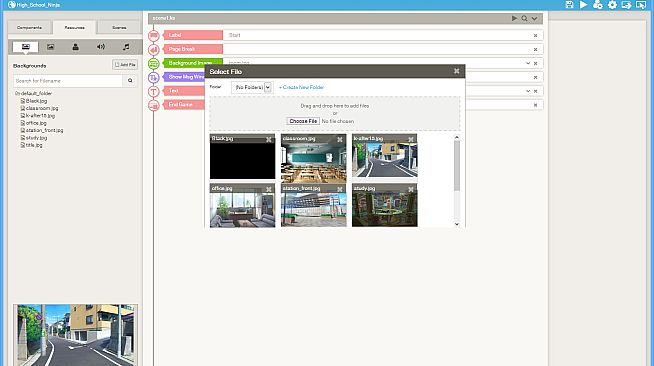Collapse the scene1.ks panel with chevron
This screenshot has width=654, height=366.
click(x=534, y=18)
